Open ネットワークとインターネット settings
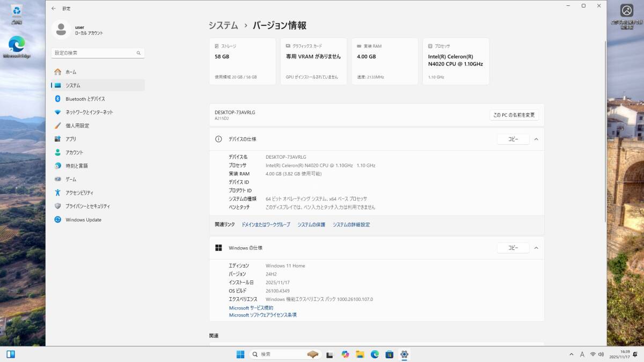This screenshot has height=362, width=644. (89, 112)
